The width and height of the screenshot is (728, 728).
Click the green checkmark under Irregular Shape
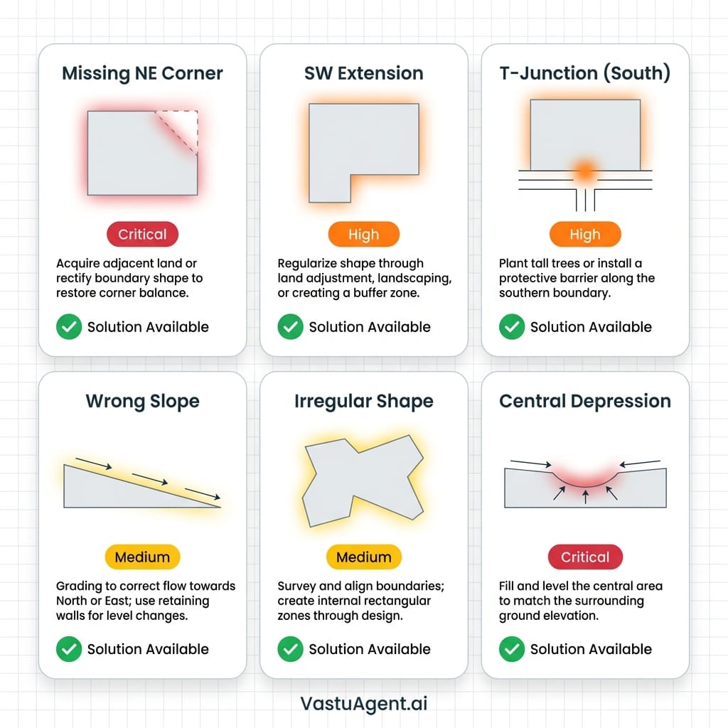[x=290, y=649]
